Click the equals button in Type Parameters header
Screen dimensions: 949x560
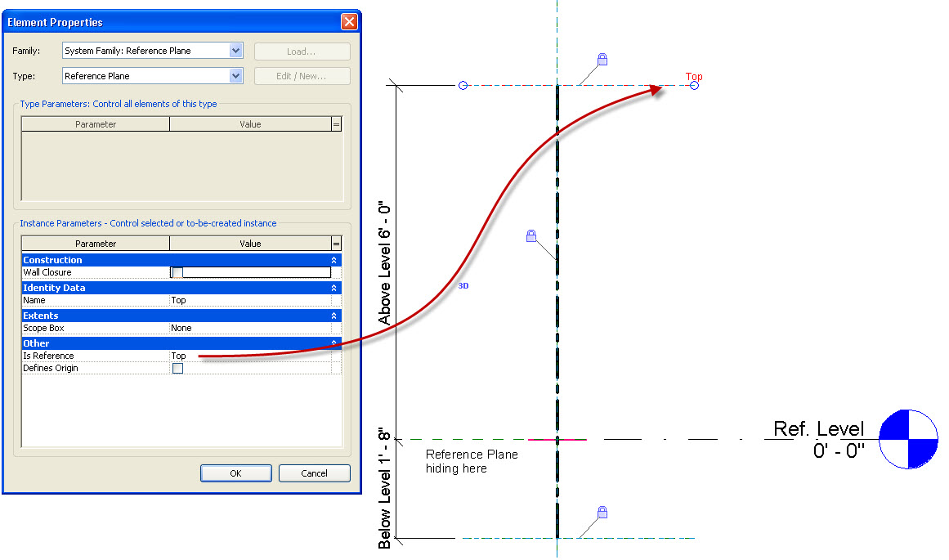(x=337, y=124)
